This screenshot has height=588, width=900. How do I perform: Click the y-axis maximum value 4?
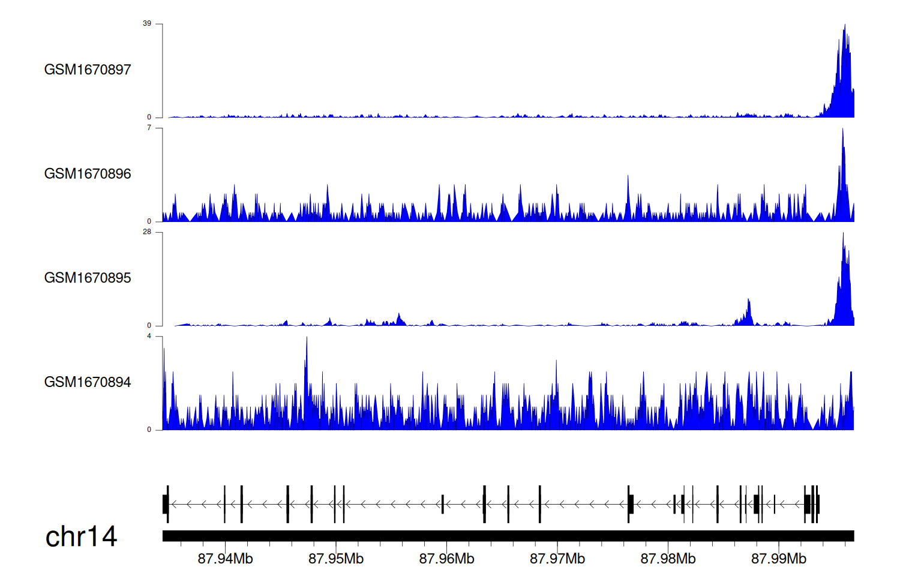tap(149, 336)
